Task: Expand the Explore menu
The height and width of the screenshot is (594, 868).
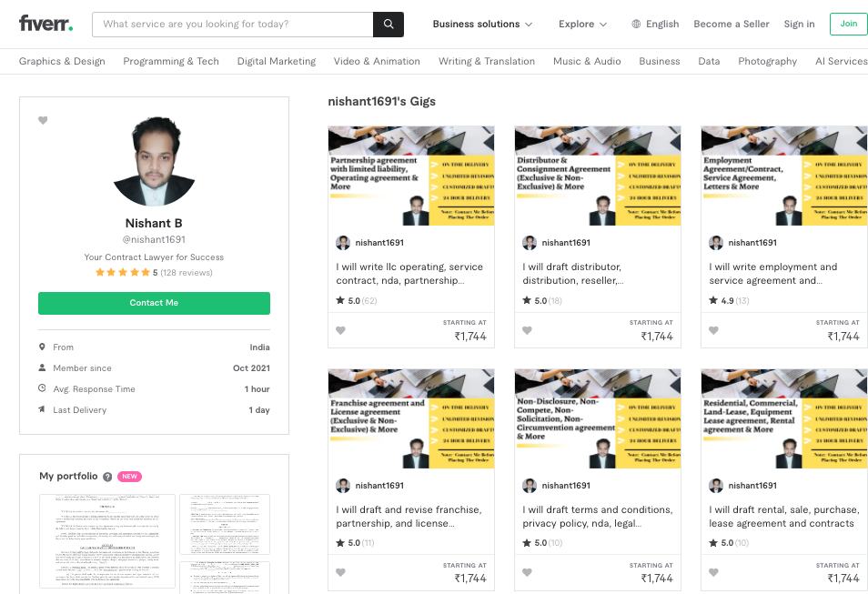Action: pos(582,25)
